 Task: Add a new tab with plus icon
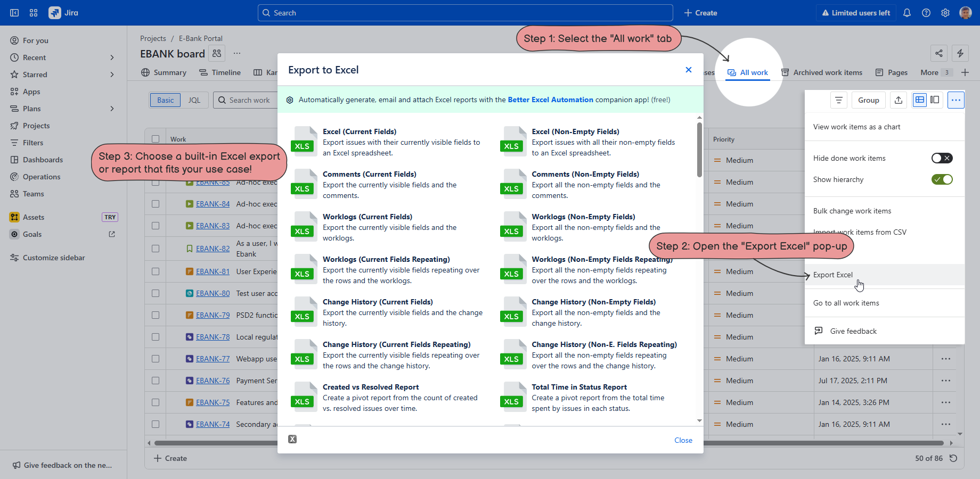[965, 72]
